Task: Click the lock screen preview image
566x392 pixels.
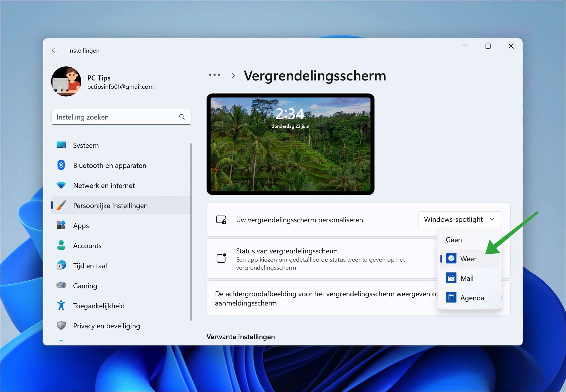Action: [290, 144]
